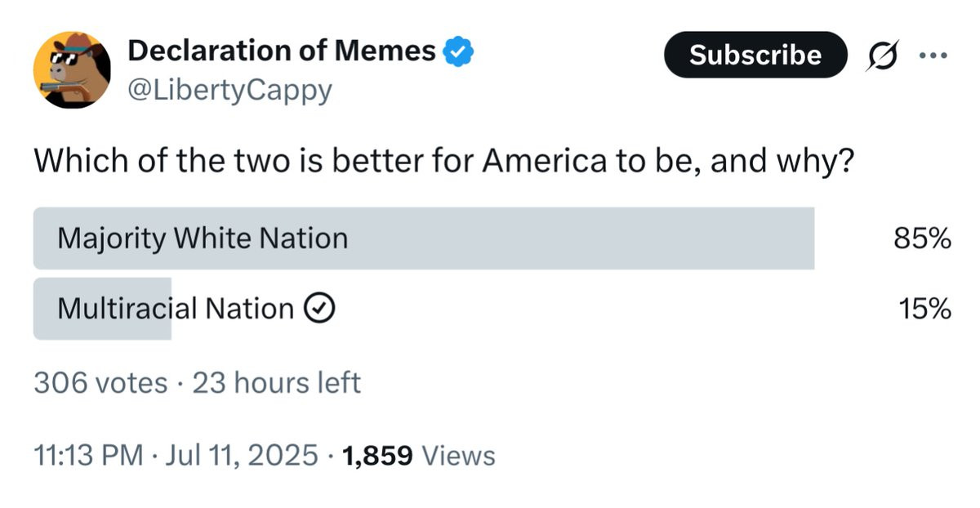Click the blue verified badge
This screenshot has width=980, height=508.
pos(458,52)
